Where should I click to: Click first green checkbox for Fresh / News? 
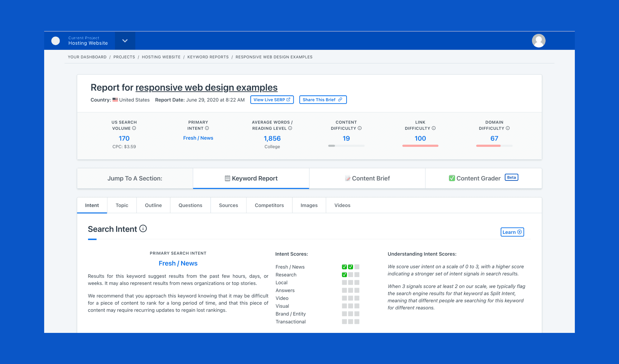tap(344, 267)
